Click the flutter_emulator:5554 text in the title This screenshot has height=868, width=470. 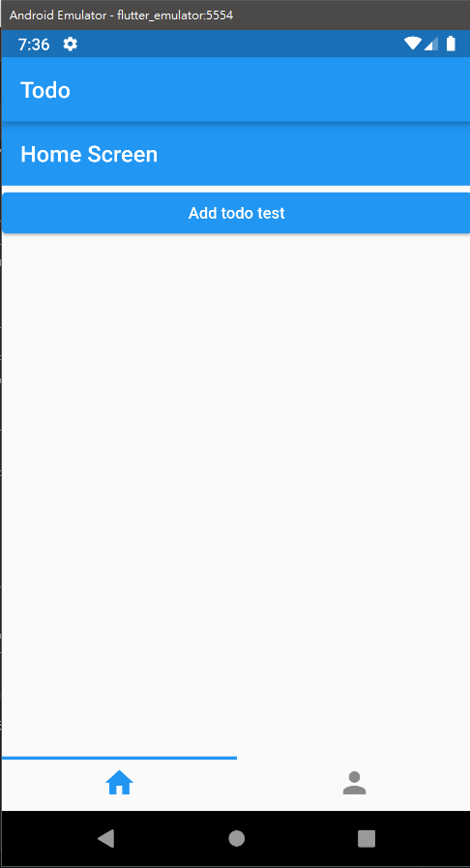[175, 15]
